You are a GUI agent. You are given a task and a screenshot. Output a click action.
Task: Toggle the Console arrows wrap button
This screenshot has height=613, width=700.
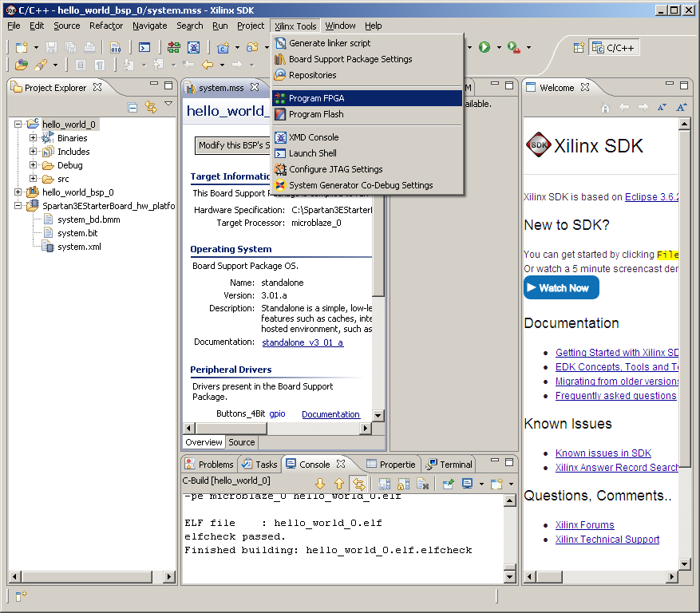tap(358, 484)
